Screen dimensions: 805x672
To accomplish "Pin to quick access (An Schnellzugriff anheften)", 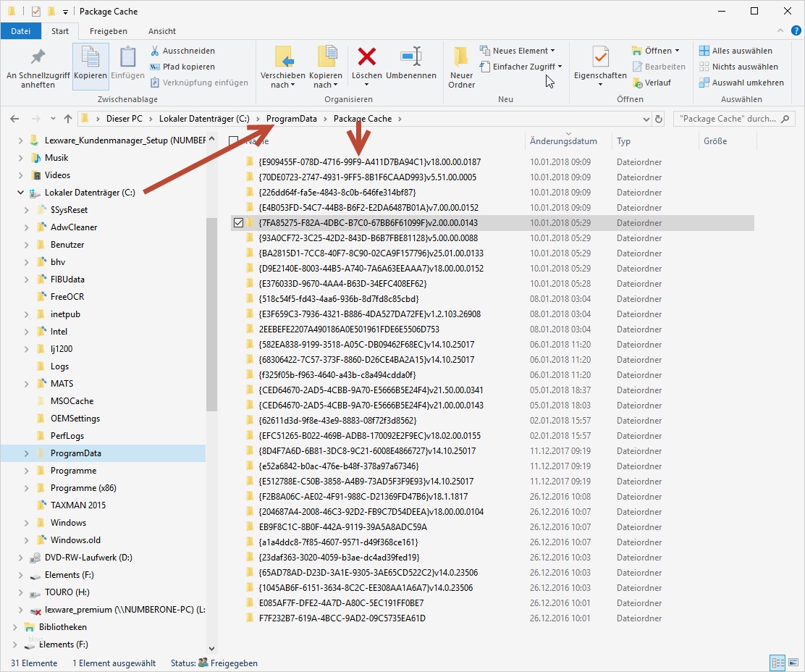I will (x=38, y=68).
